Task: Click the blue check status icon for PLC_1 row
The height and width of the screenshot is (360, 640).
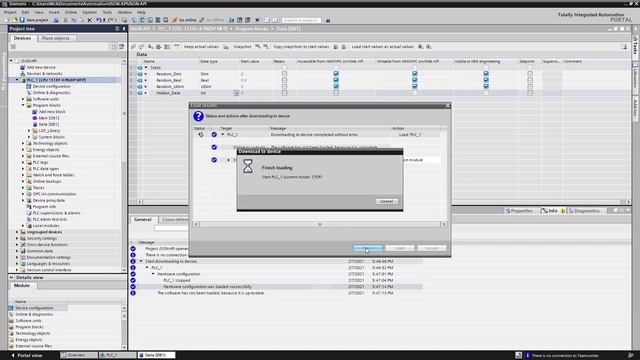Action: pyautogui.click(x=214, y=134)
